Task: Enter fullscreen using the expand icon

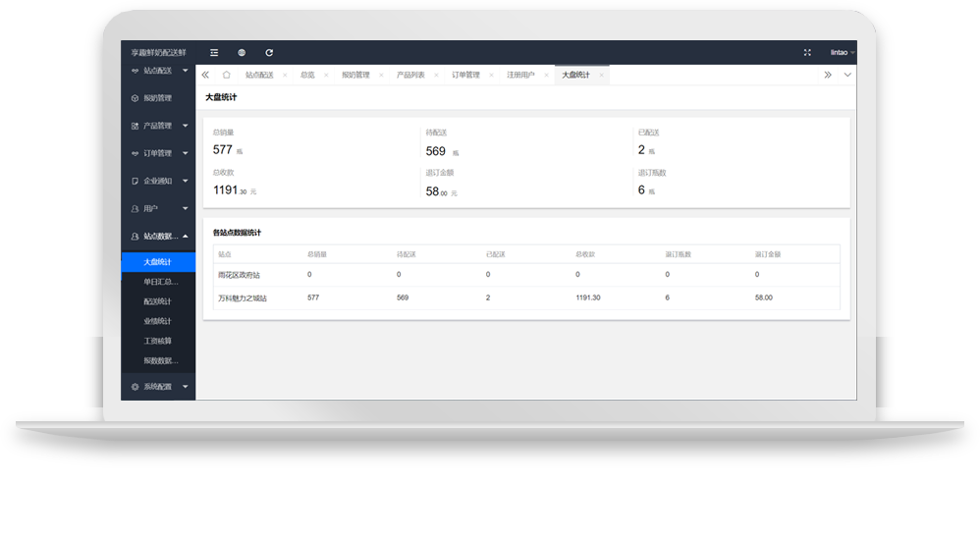Action: (x=807, y=53)
